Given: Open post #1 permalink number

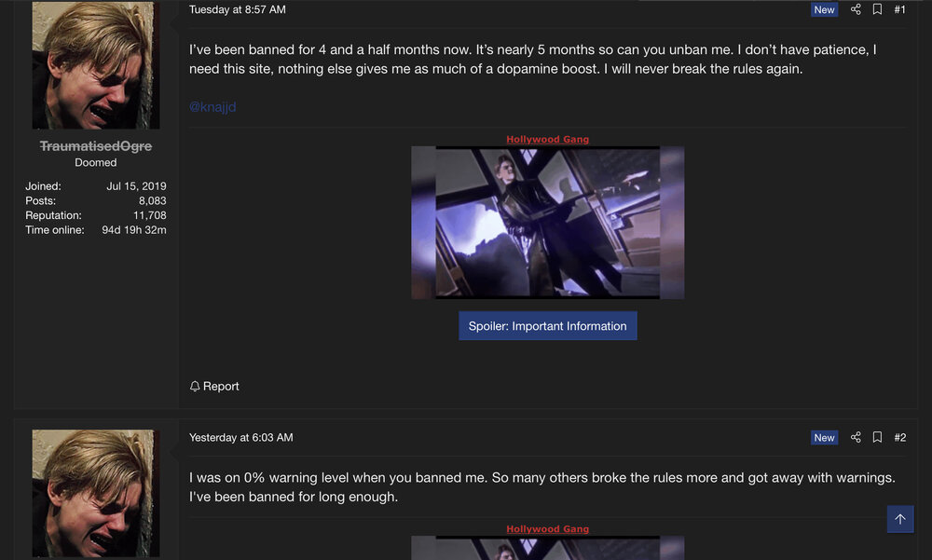Looking at the screenshot, I should click(900, 9).
